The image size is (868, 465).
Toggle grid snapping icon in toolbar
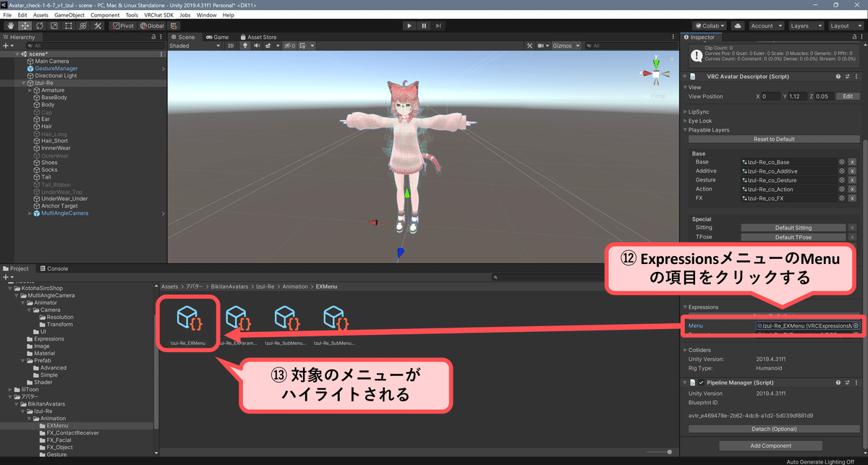coord(174,25)
